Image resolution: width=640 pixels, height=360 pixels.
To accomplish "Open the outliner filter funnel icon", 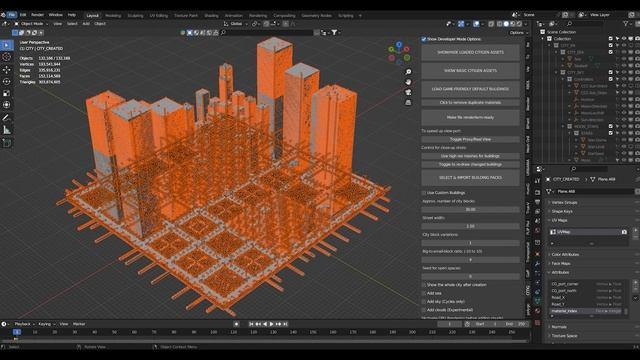I will 626,24.
